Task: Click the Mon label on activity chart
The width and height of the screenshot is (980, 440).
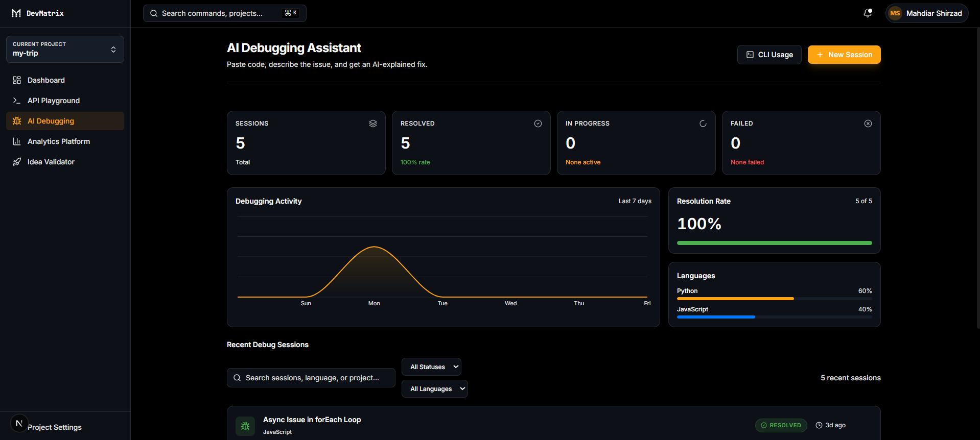Action: click(374, 303)
